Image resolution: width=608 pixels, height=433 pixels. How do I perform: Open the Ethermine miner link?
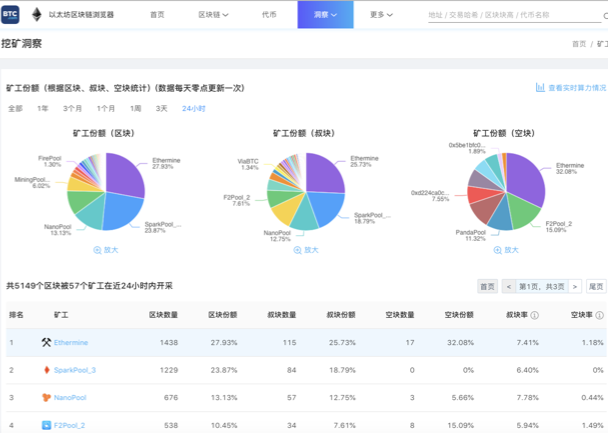click(71, 342)
